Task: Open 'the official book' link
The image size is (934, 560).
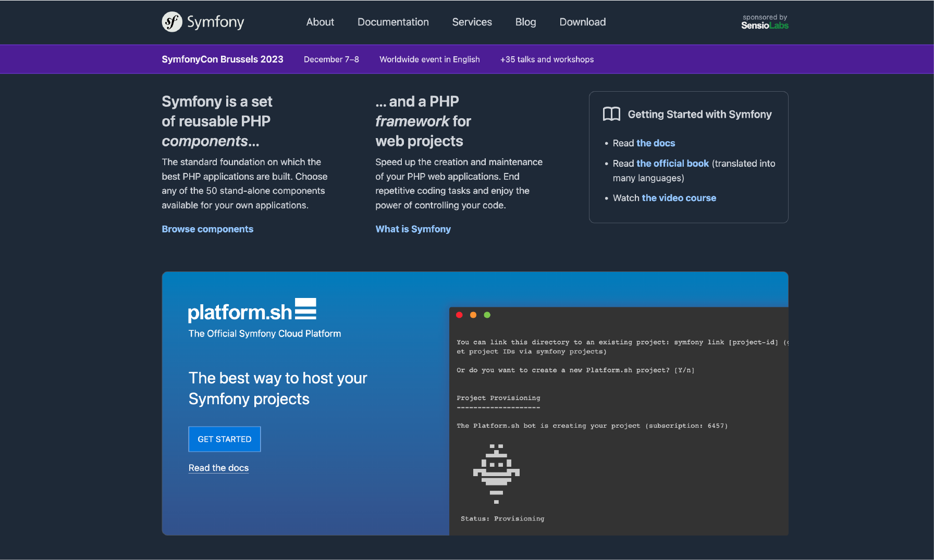Action: pos(672,163)
